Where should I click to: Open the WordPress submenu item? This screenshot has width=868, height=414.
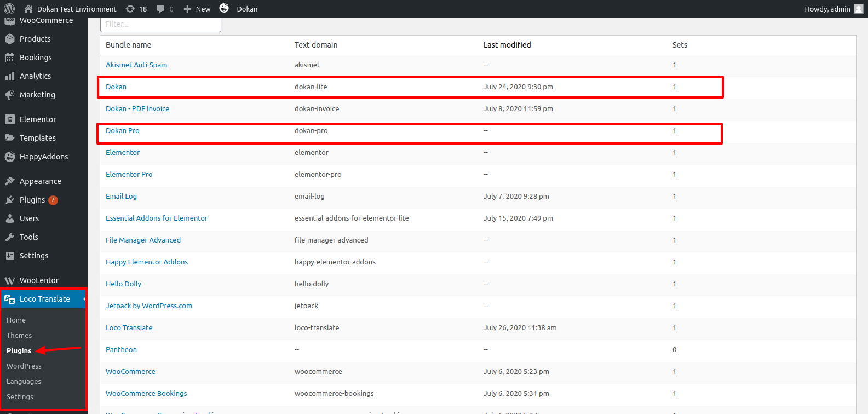(24, 366)
